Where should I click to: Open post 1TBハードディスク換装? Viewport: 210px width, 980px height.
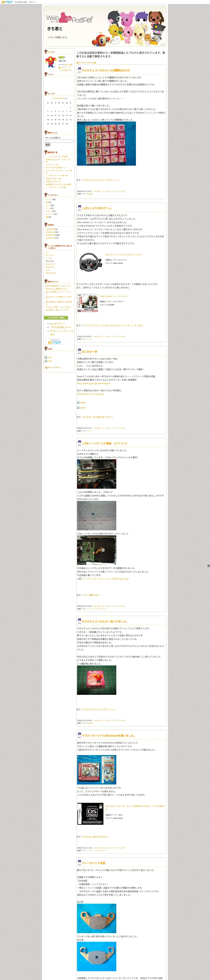[104, 443]
